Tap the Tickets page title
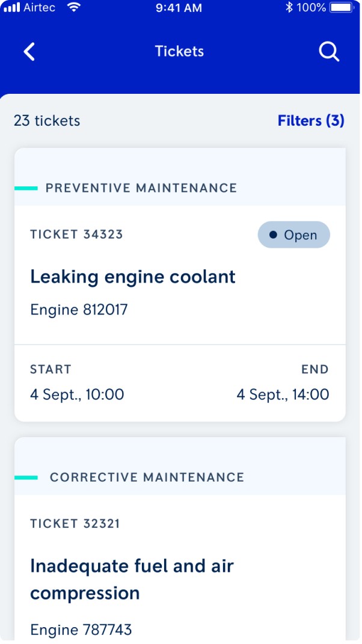 pyautogui.click(x=179, y=52)
